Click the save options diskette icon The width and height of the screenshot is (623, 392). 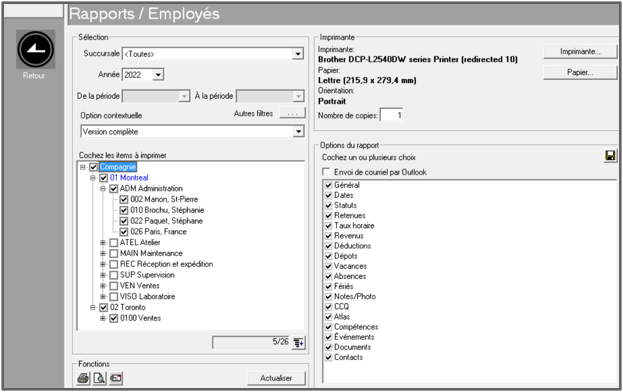pos(610,156)
